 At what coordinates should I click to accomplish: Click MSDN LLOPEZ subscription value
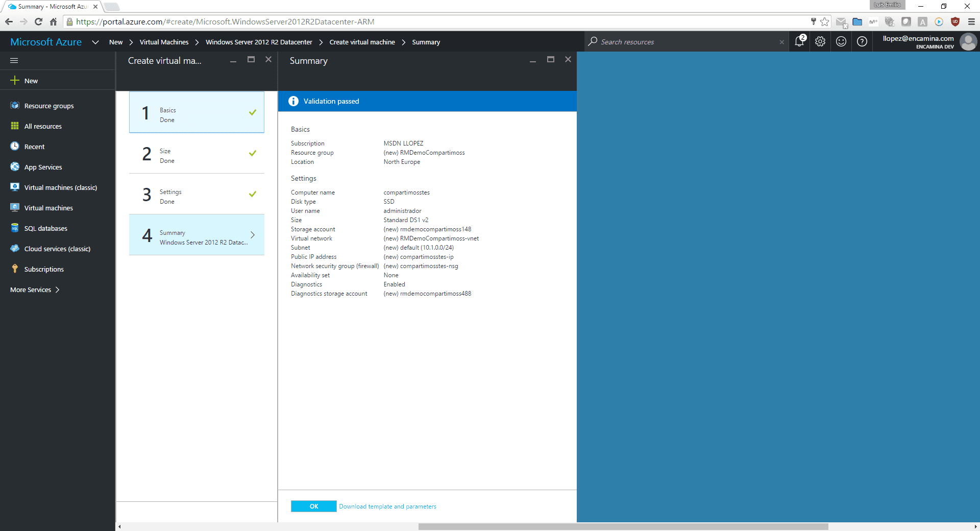[403, 143]
